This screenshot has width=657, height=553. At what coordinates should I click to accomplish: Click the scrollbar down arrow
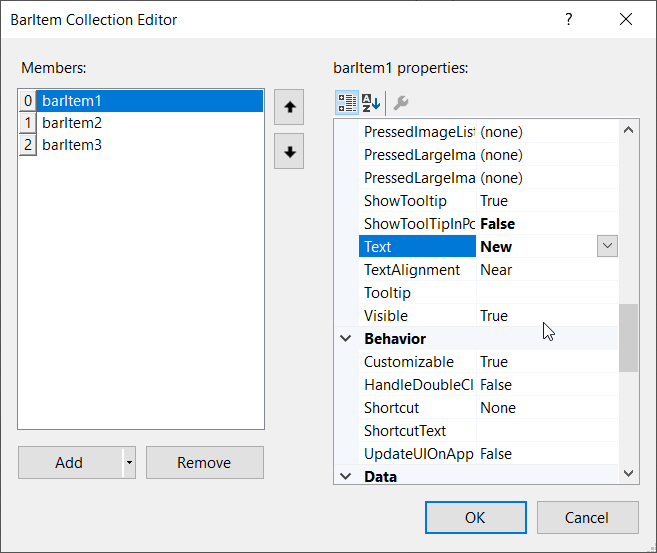[x=628, y=474]
